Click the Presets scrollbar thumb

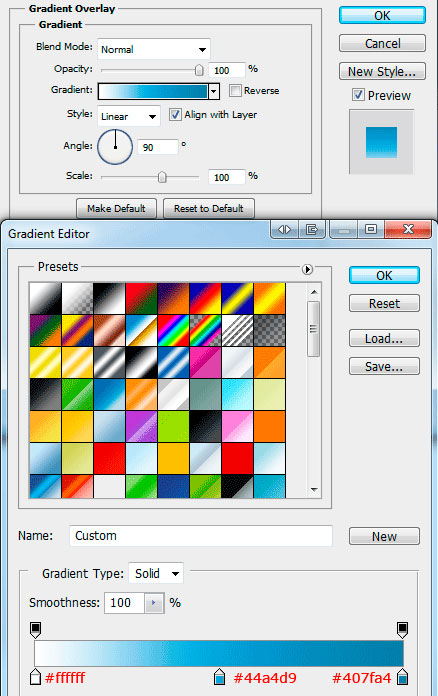coord(314,328)
